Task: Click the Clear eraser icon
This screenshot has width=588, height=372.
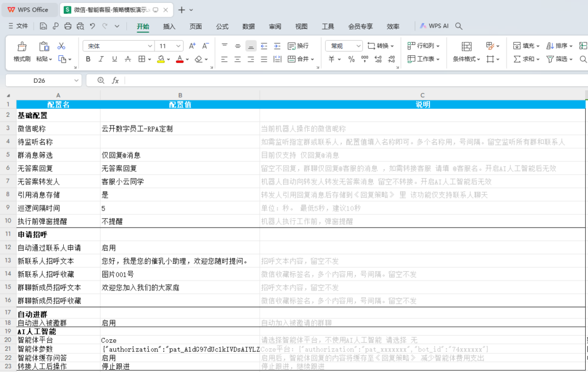Action: tap(199, 59)
